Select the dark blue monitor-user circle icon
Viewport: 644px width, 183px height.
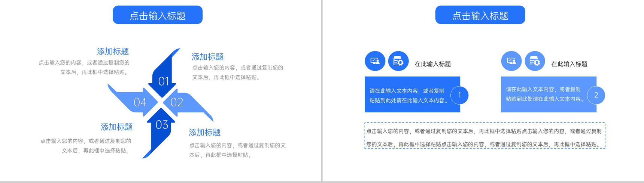375,61
